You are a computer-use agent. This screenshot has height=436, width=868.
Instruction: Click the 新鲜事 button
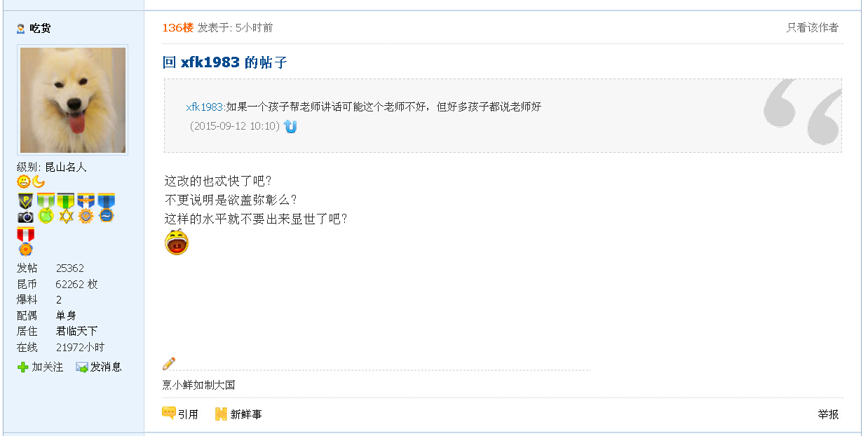(238, 414)
